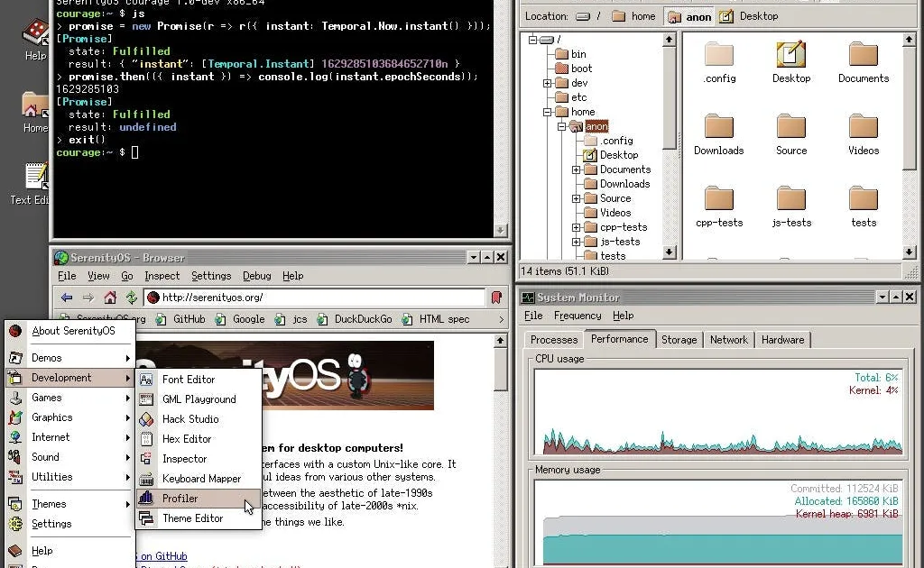Show more bookmarks using the bookmarks bar chevron
Screen dimensions: 924x568
pyautogui.click(x=502, y=319)
